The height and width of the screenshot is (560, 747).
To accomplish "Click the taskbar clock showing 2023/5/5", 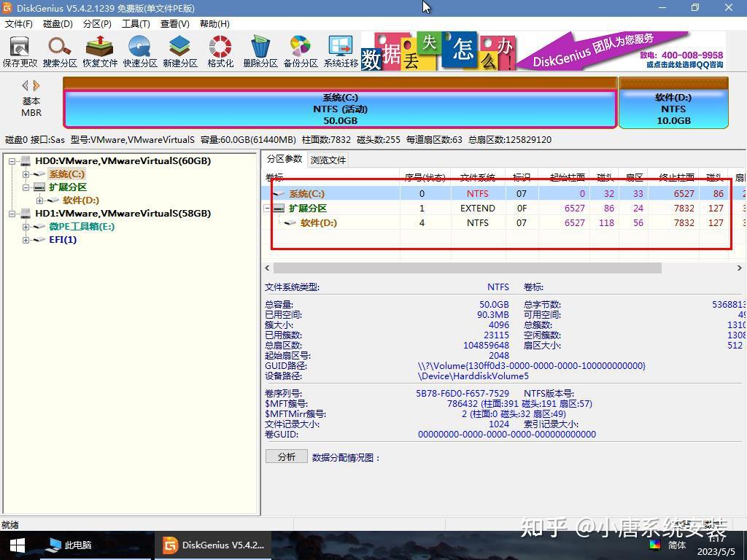I will [716, 545].
